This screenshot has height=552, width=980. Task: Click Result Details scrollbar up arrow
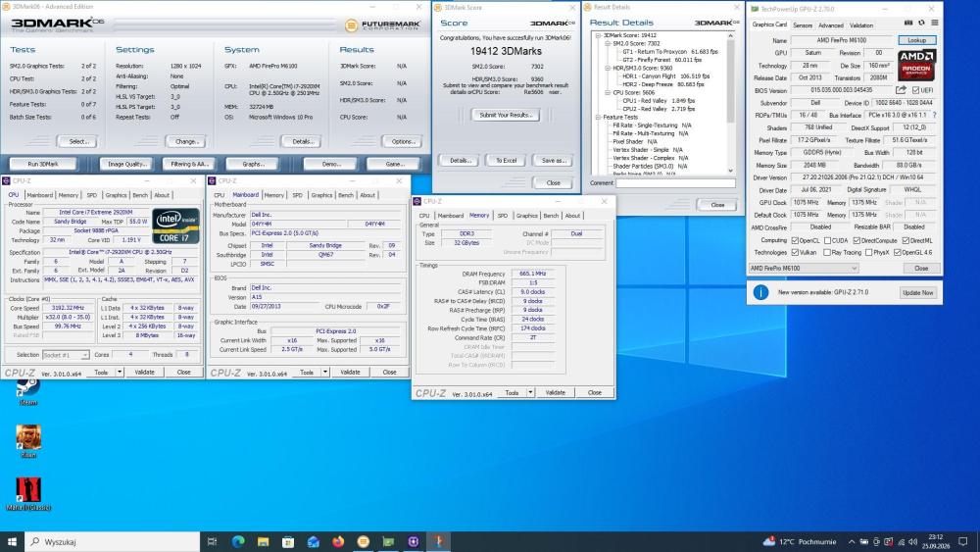[730, 35]
